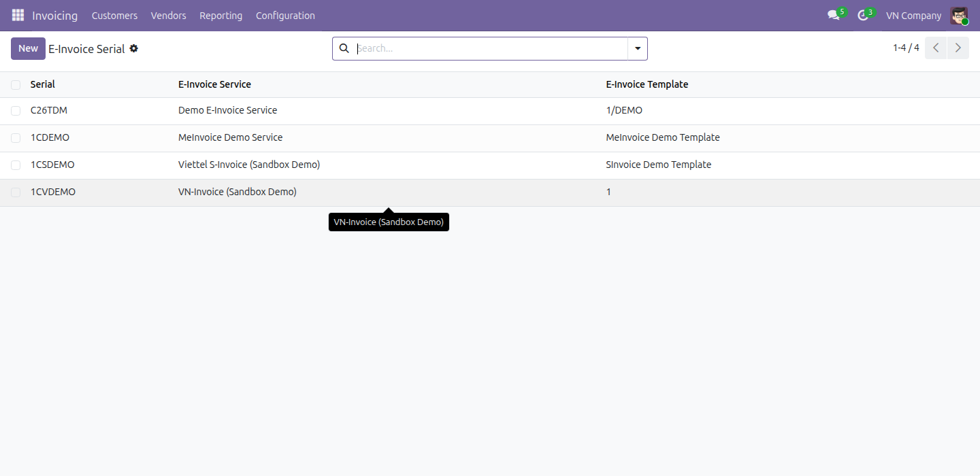Expand the search options dropdown arrow
The width and height of the screenshot is (980, 476).
click(638, 48)
